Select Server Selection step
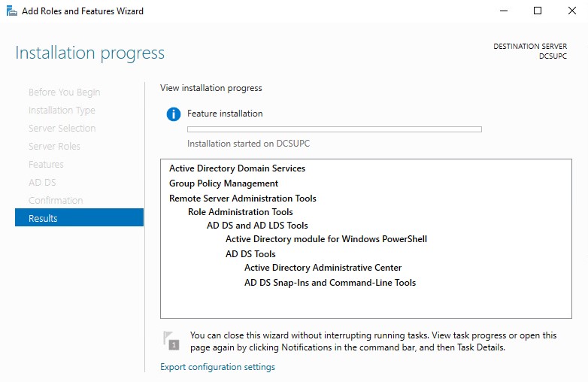Viewport: 588px width, 382px height. pyautogui.click(x=62, y=128)
